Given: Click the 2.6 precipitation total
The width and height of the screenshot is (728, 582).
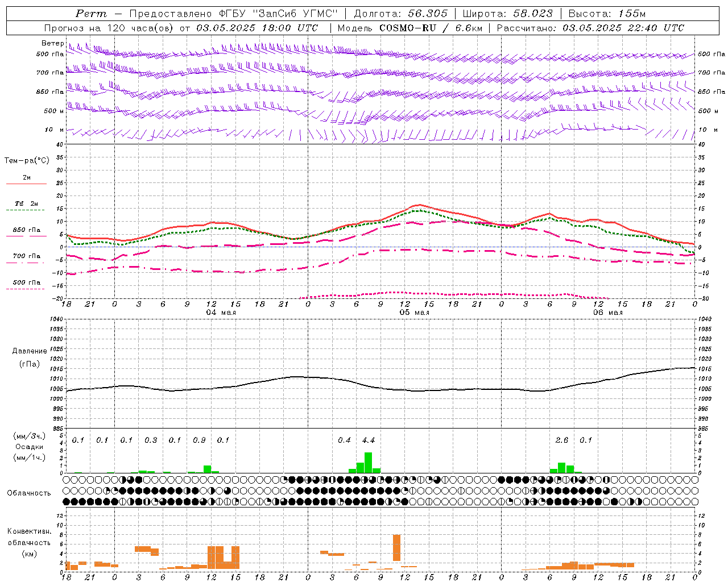Looking at the screenshot, I should pyautogui.click(x=562, y=440).
